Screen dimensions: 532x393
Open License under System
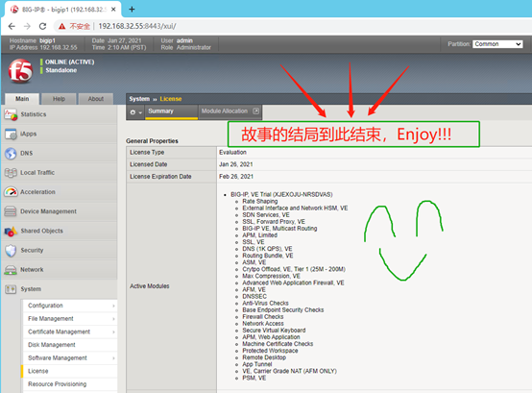tap(69, 371)
